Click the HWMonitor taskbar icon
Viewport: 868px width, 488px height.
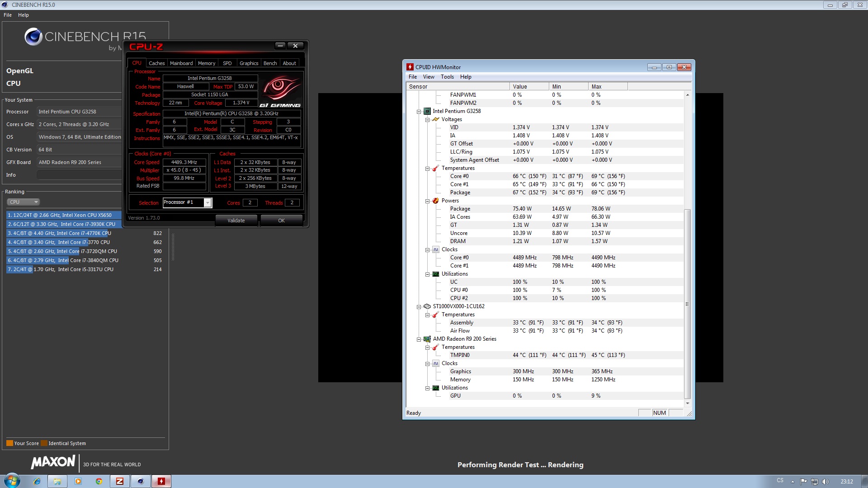click(x=161, y=481)
